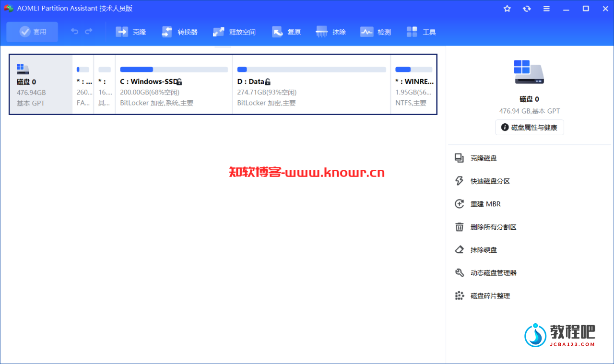Select the WINRE recovery partition
Viewport: 614px width, 364px height.
coord(413,84)
